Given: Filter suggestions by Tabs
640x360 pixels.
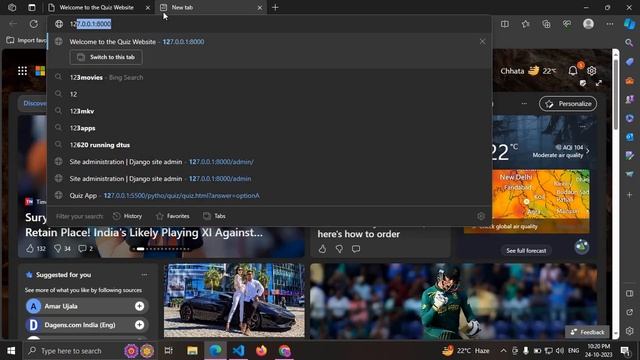Looking at the screenshot, I should (x=214, y=216).
